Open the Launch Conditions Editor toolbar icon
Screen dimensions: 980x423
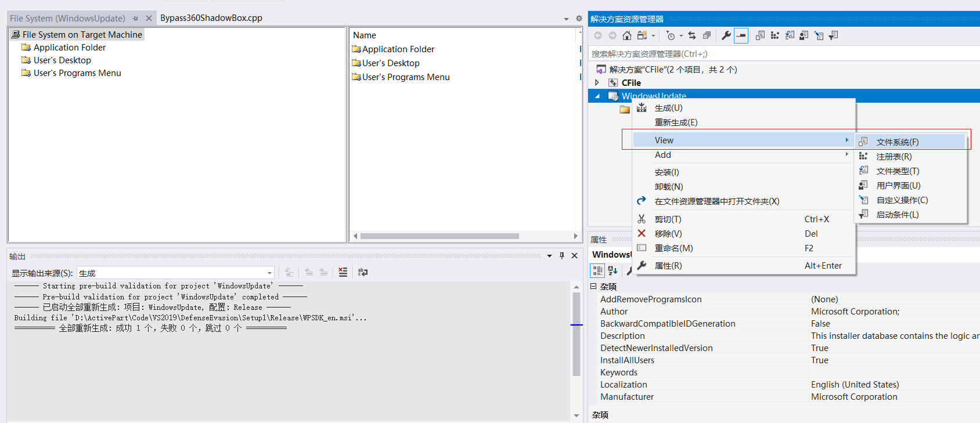[x=833, y=35]
